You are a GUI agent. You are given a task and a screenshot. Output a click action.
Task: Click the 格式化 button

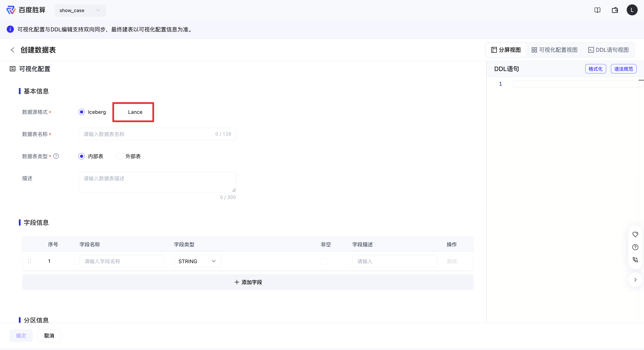[596, 69]
